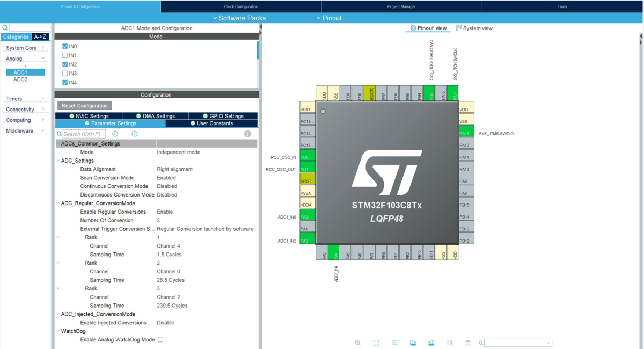
Task: Select the Categories view button
Action: tap(16, 37)
